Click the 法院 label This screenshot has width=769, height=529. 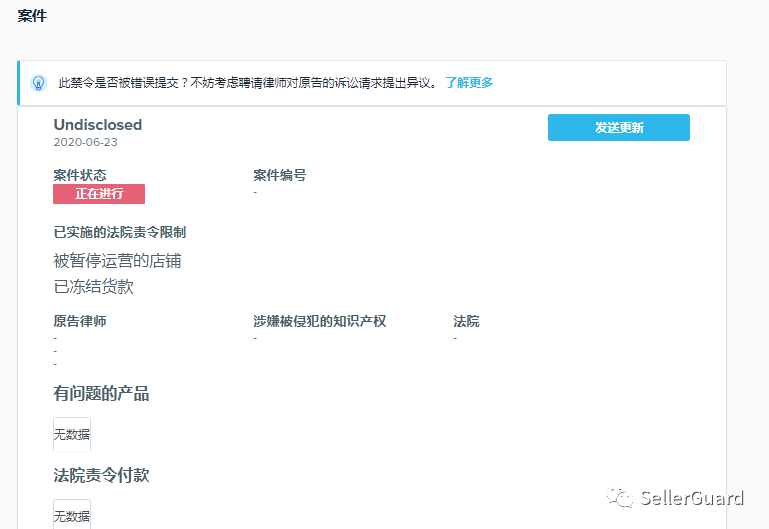[466, 321]
